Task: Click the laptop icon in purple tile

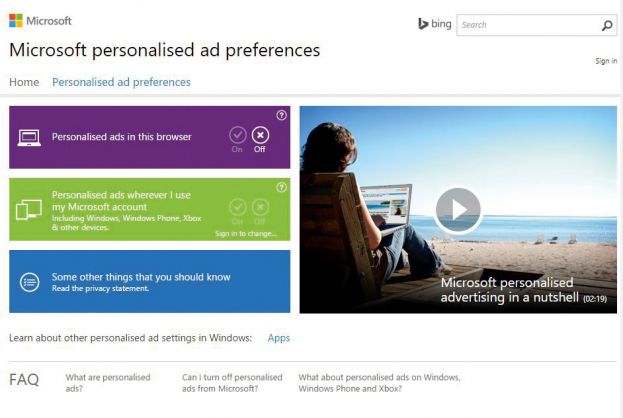Action: pos(29,137)
